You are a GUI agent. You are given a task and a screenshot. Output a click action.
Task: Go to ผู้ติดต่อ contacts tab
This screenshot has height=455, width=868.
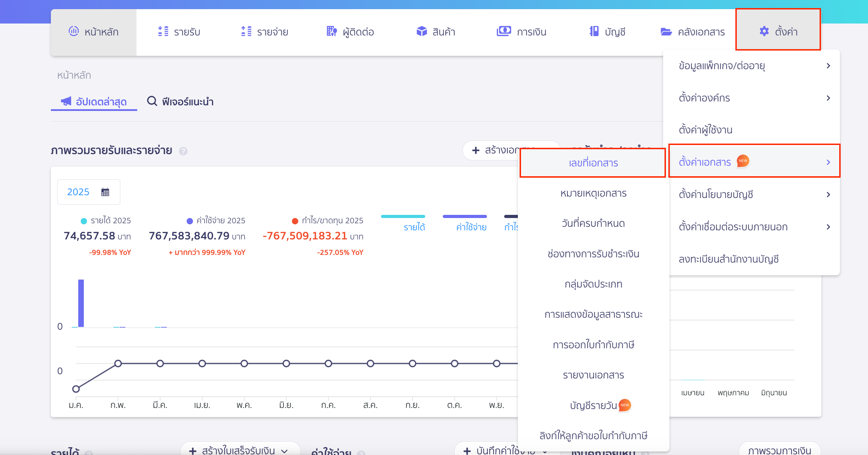[x=350, y=32]
